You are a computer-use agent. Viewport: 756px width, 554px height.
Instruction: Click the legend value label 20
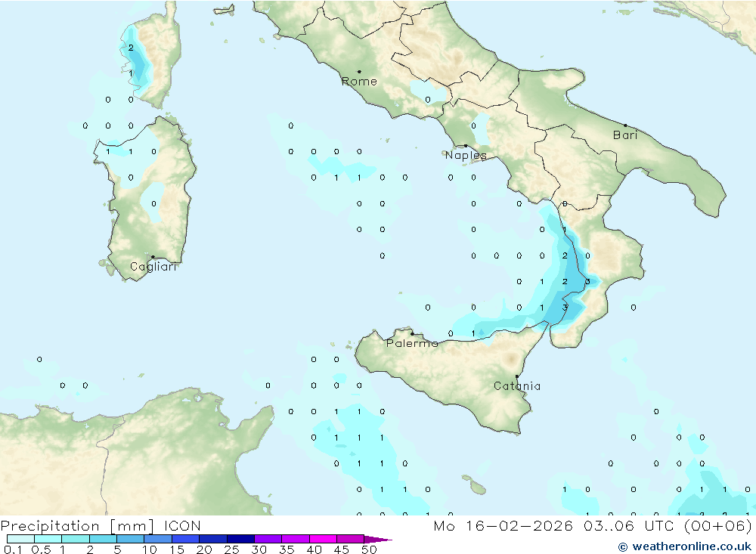(204, 549)
